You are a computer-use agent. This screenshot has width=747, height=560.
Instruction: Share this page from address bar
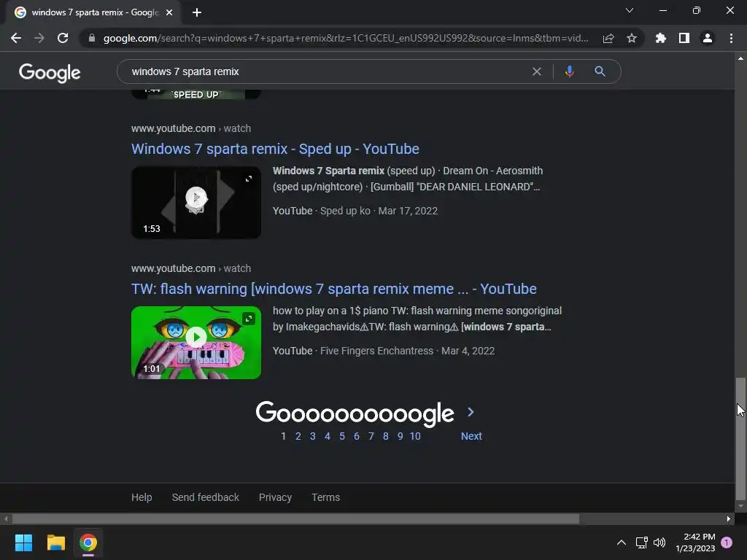[x=608, y=38]
